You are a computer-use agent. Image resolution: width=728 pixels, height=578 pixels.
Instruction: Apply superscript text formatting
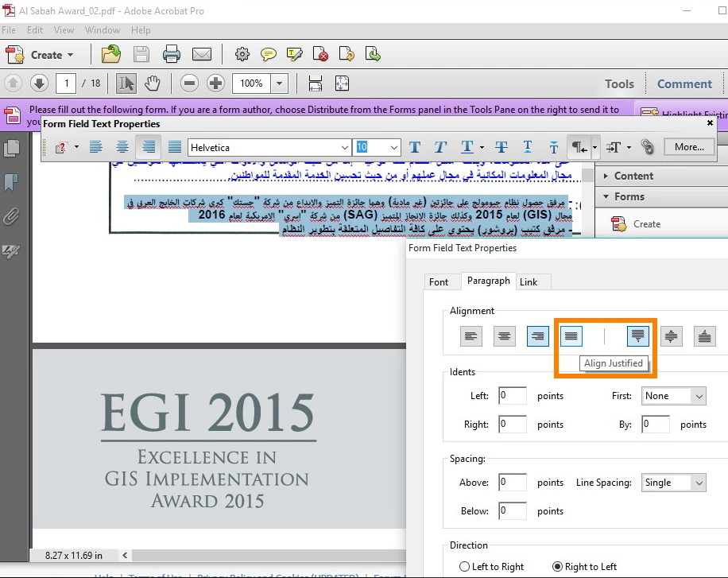click(x=528, y=147)
